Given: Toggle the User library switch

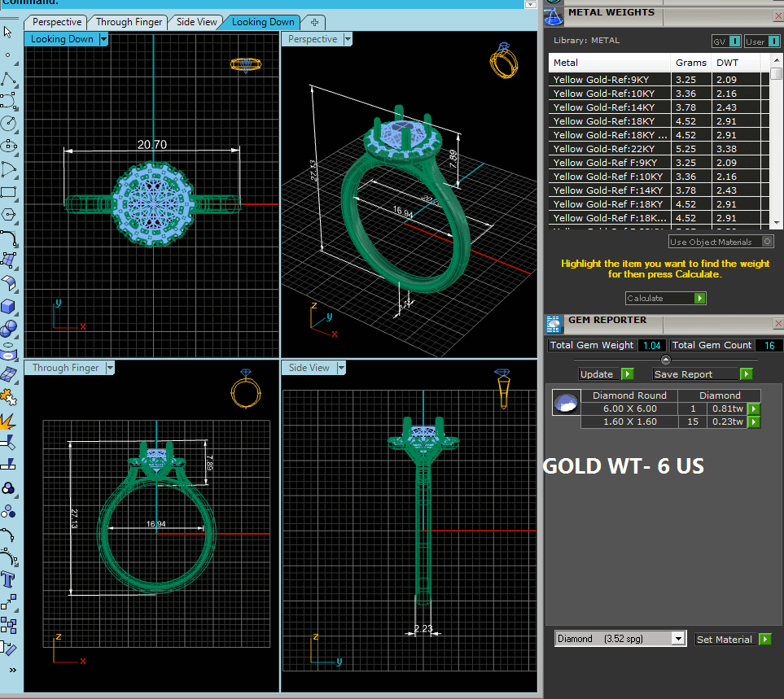Looking at the screenshot, I should pyautogui.click(x=760, y=41).
